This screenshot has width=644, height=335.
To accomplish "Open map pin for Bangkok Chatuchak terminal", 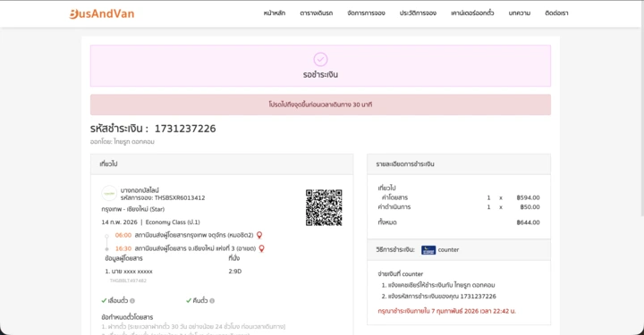I will pos(259,235).
